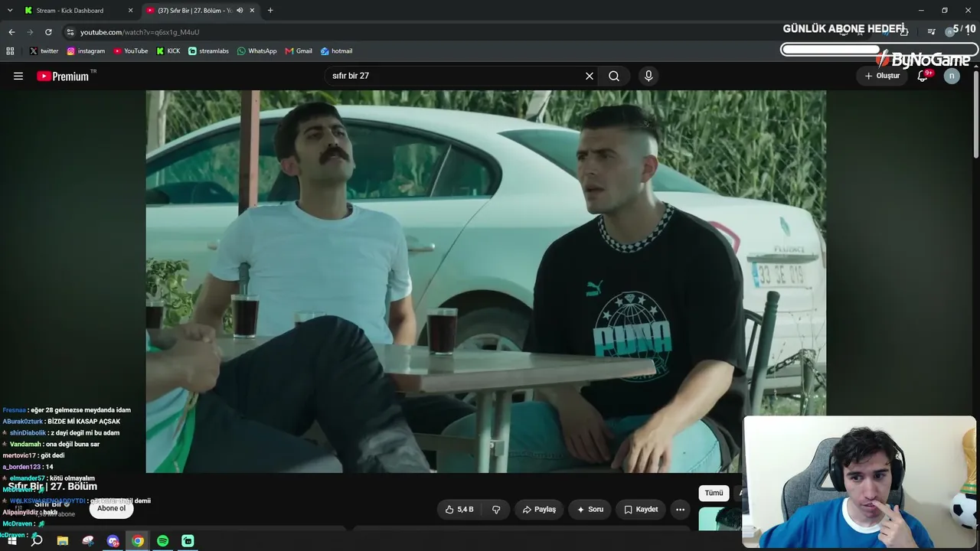This screenshot has width=980, height=551.
Task: Go back to the previous page
Action: pyautogui.click(x=11, y=32)
